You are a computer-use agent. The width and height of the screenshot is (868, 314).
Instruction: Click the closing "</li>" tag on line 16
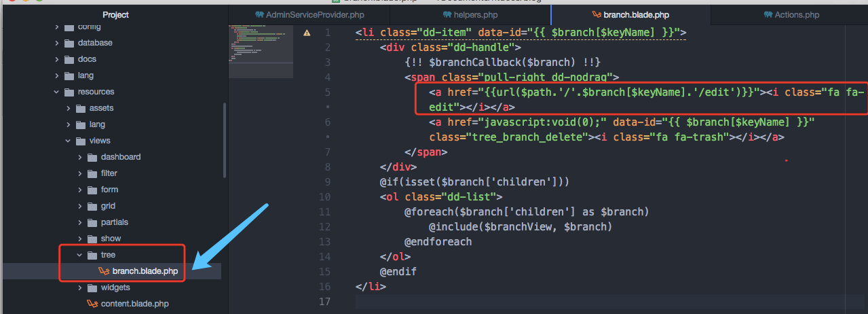(371, 287)
